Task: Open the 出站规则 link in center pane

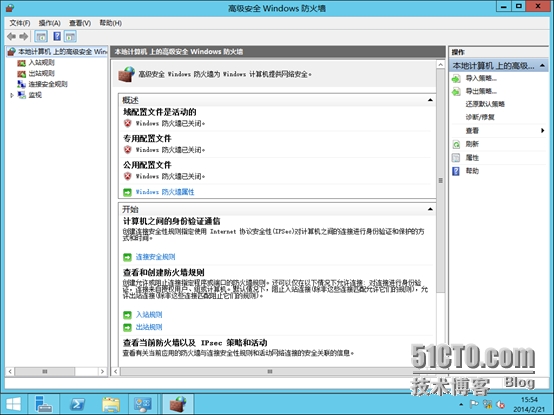Action: click(x=149, y=327)
